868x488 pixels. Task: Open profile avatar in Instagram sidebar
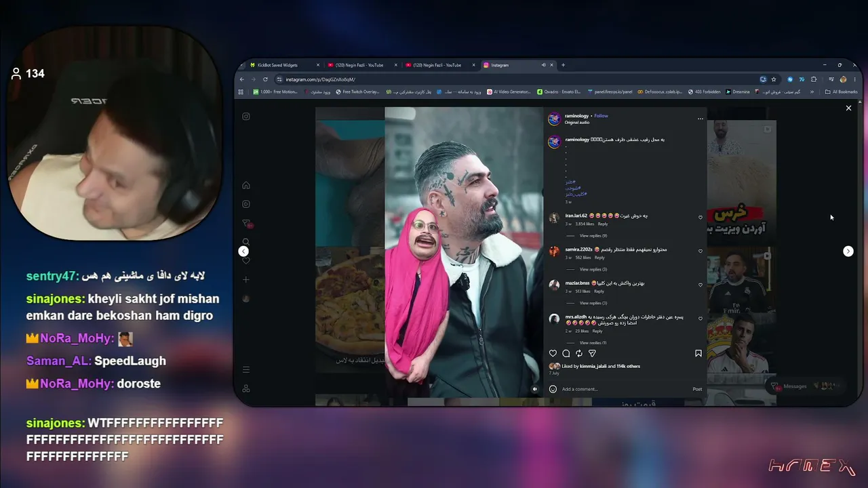(246, 298)
